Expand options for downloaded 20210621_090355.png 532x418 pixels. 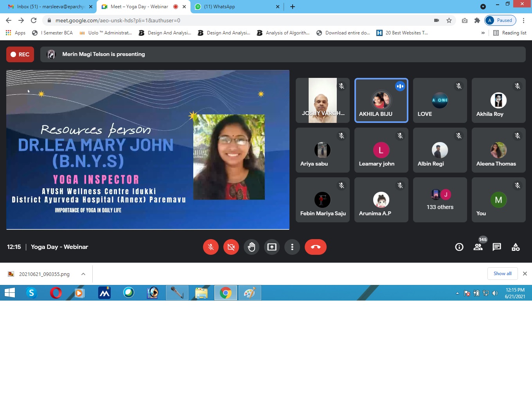click(x=83, y=274)
